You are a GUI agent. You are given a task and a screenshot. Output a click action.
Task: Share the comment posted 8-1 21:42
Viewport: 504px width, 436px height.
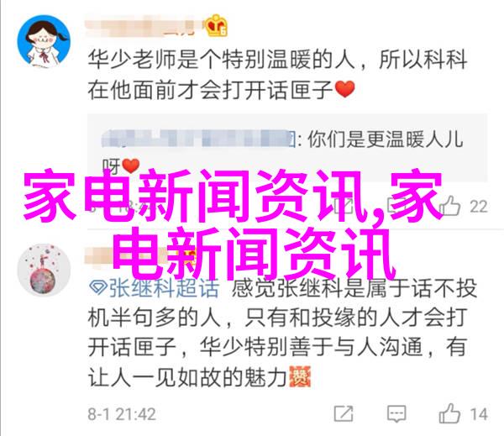point(344,414)
